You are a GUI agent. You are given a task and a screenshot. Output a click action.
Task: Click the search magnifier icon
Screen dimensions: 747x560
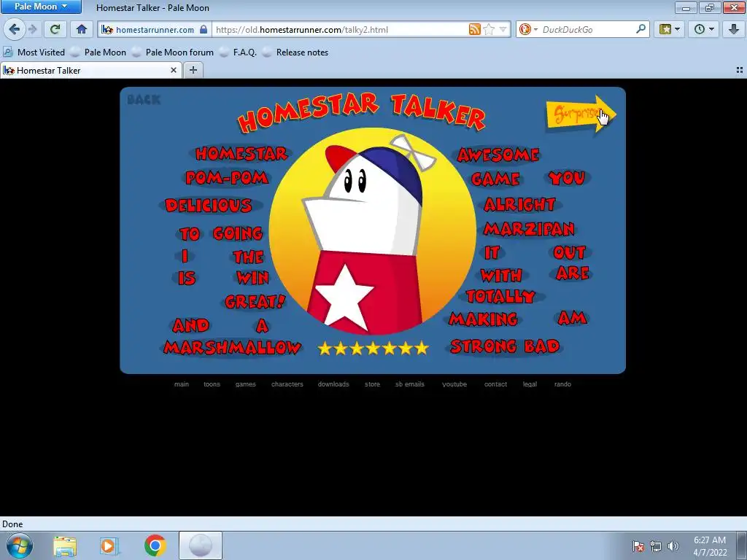[641, 29]
